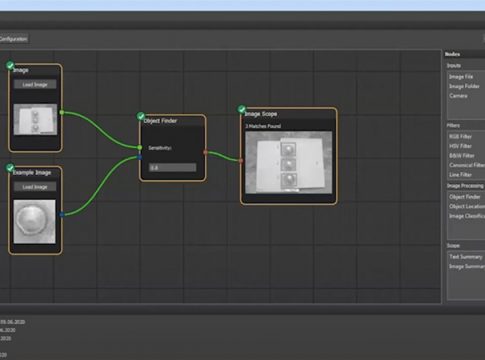Click the green checkmark on Image node
Image resolution: width=485 pixels, height=360 pixels.
tap(10, 65)
